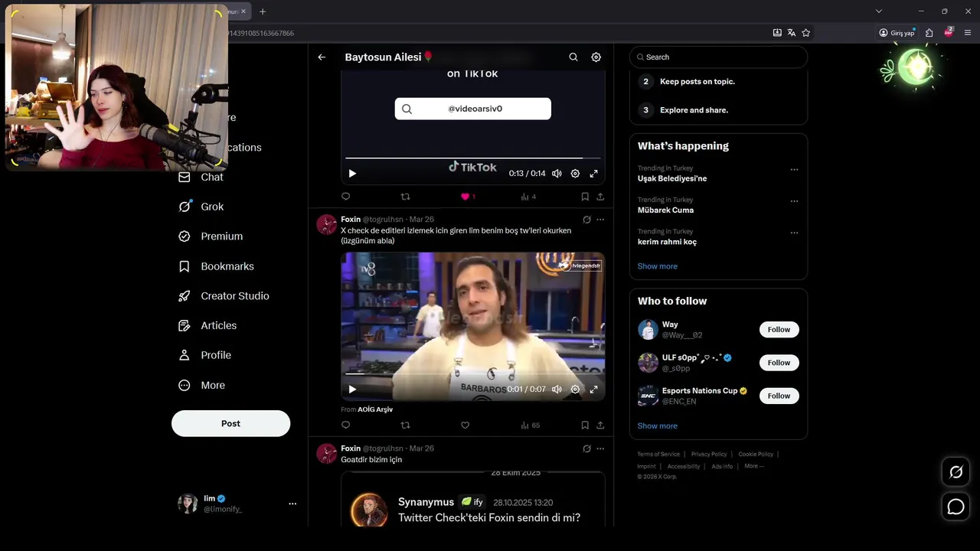The height and width of the screenshot is (551, 980).
Task: Fullscreen the Barbaros kitchen video
Action: pyautogui.click(x=593, y=390)
